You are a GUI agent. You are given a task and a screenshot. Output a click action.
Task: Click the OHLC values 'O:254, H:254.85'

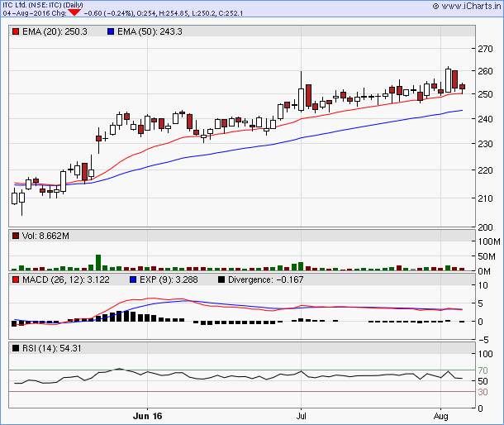click(164, 13)
